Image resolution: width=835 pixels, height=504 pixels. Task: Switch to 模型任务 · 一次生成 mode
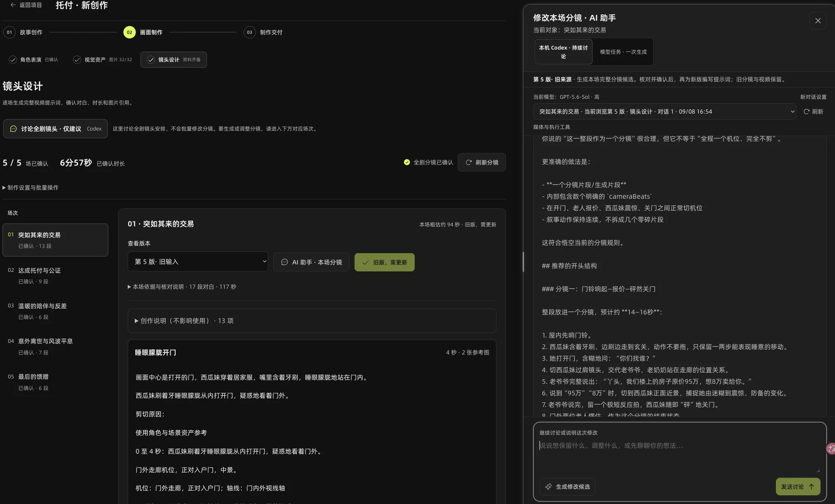click(x=623, y=52)
